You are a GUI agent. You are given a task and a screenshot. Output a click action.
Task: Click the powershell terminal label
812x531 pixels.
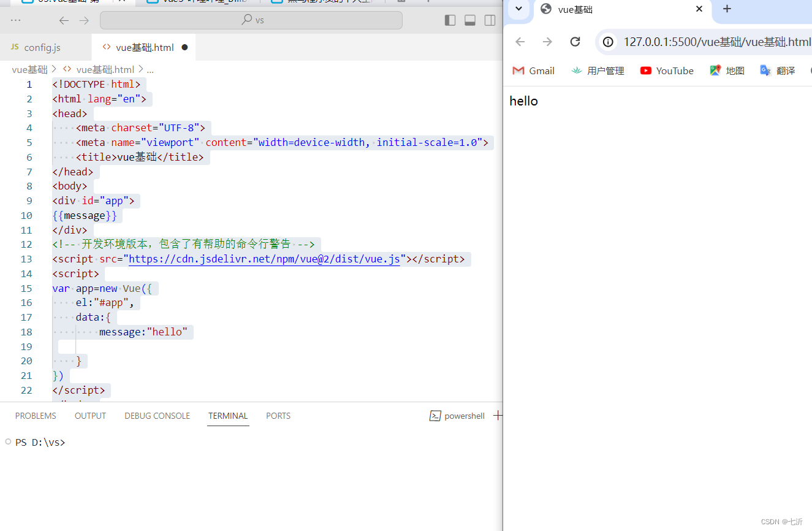click(465, 416)
